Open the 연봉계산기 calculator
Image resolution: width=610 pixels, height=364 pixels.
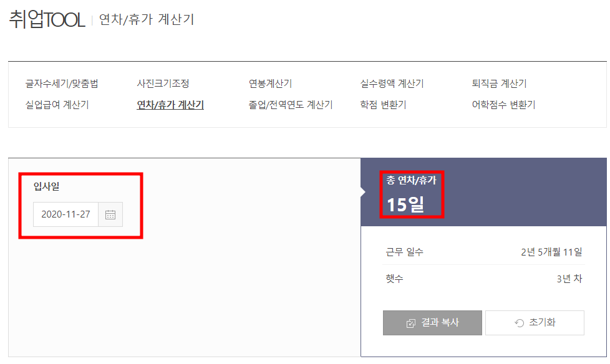(269, 82)
